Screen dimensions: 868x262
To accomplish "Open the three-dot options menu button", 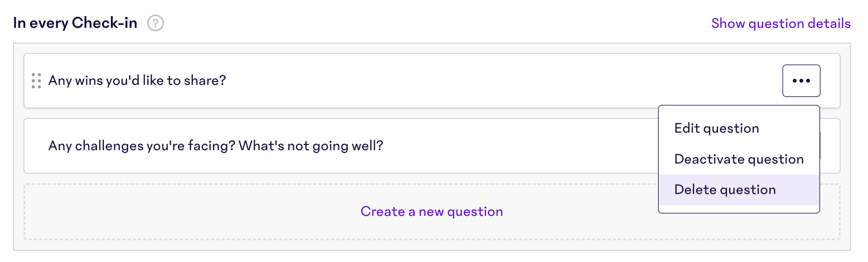I will [x=801, y=81].
